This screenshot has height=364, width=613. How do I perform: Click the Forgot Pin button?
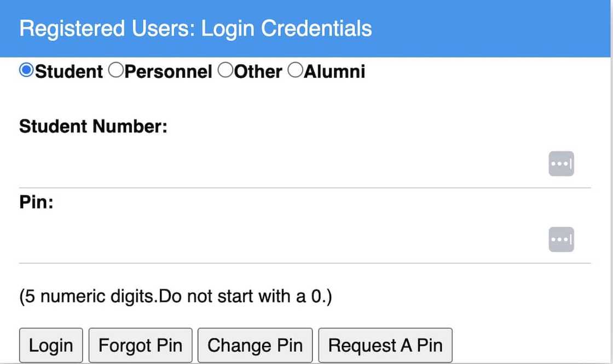tap(140, 345)
